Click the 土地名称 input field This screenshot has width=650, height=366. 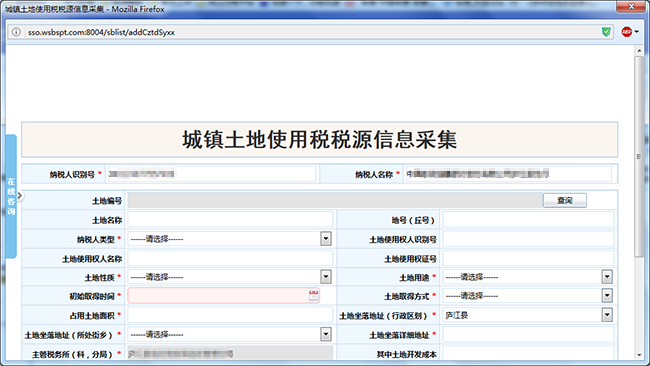(230, 220)
